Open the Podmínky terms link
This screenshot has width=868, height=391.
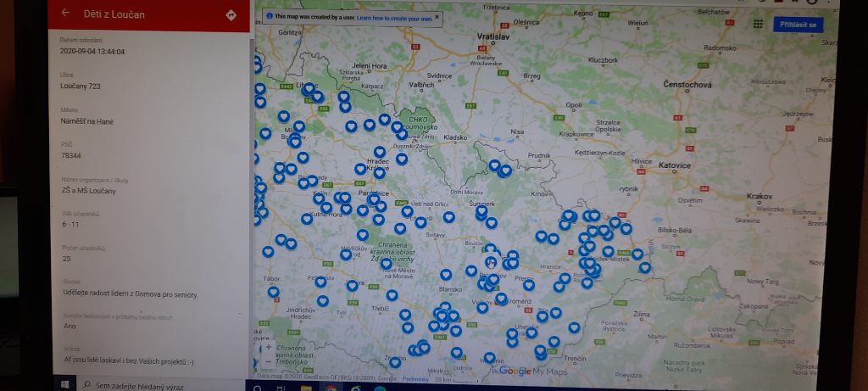(x=415, y=379)
